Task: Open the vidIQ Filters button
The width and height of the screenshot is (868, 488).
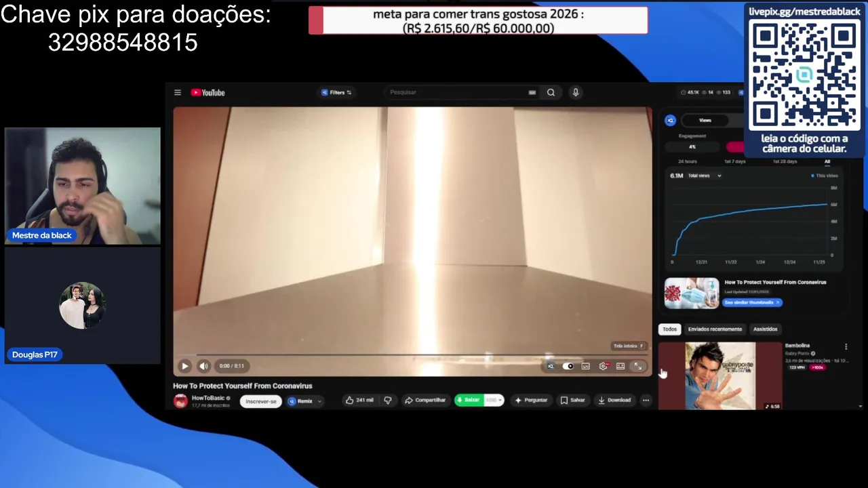Action: 336,92
